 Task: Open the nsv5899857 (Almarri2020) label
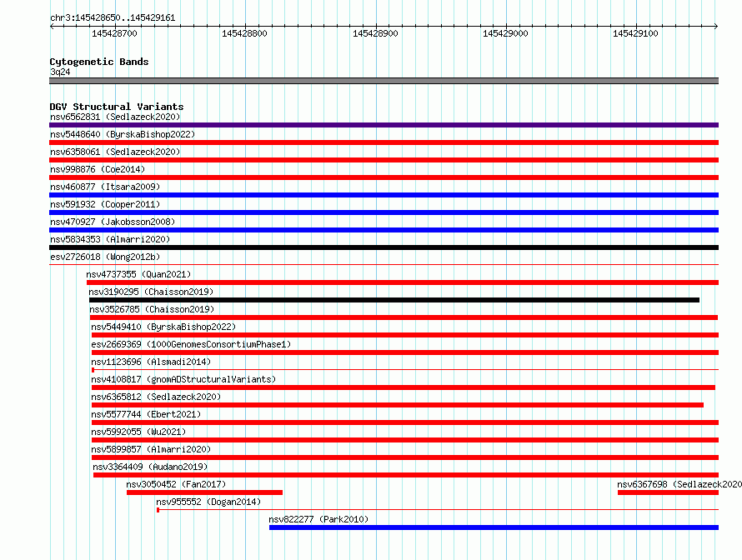click(x=151, y=449)
